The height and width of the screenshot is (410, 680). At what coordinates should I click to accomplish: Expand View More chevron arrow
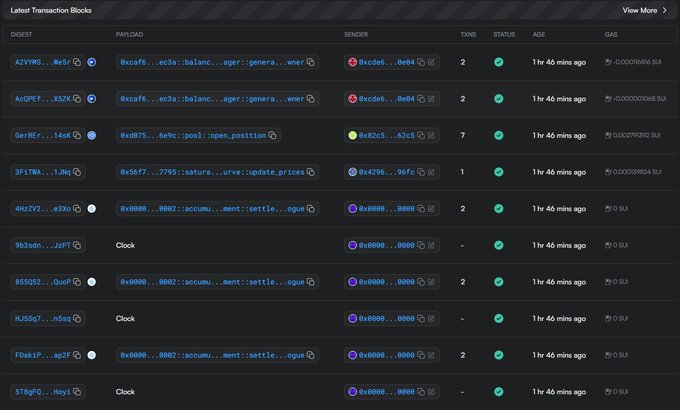(x=664, y=10)
